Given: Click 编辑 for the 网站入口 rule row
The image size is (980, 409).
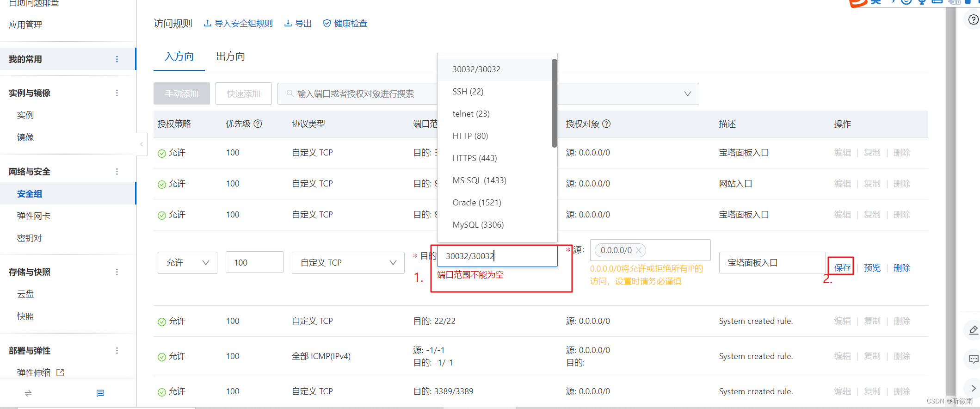Looking at the screenshot, I should pos(843,184).
